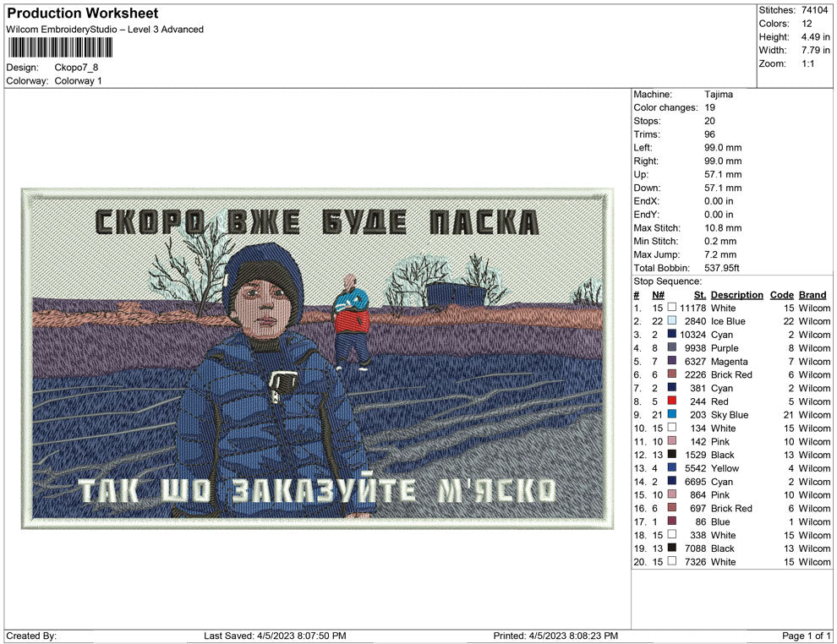Image resolution: width=837 pixels, height=644 pixels.
Task: Click the Production Worksheet heading
Action: point(83,14)
